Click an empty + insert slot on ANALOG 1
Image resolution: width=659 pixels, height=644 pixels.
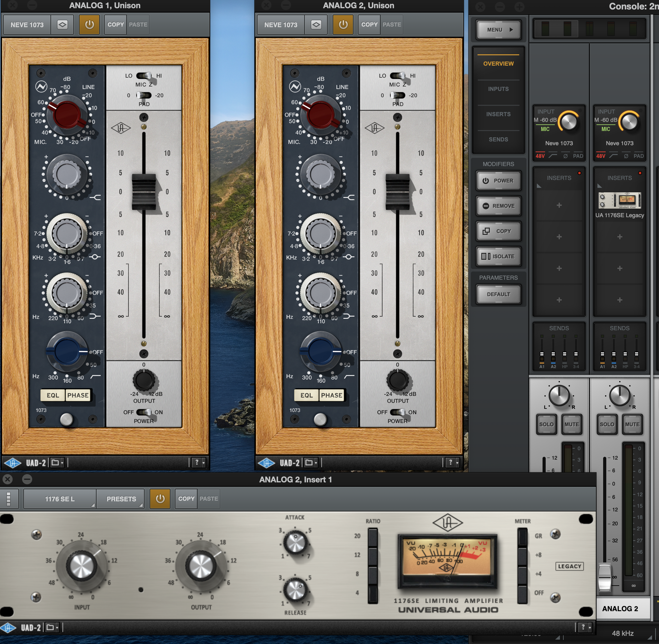point(559,205)
